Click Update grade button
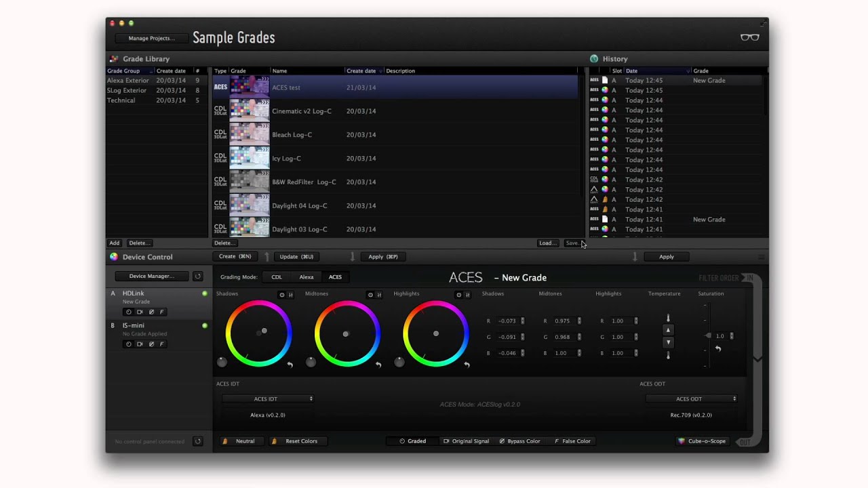 tap(296, 257)
